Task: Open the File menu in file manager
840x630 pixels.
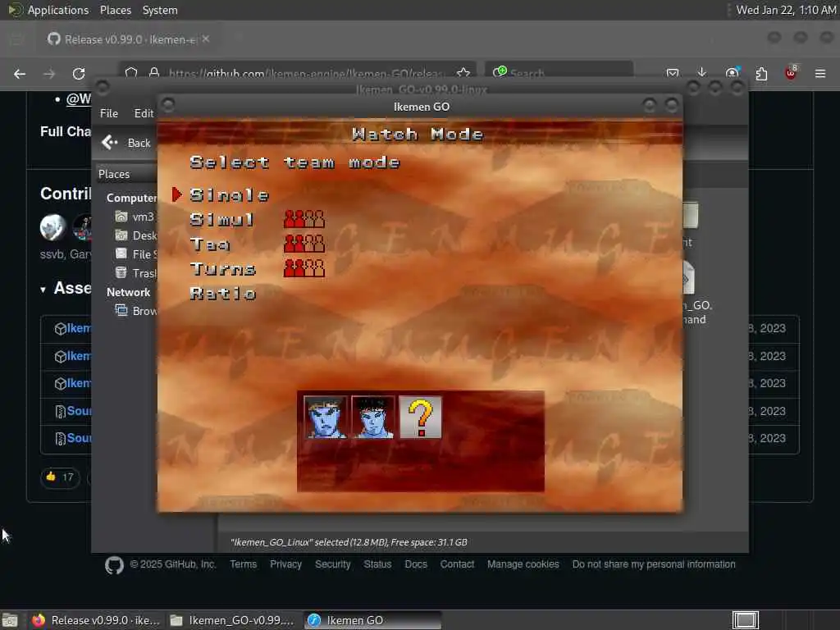Action: point(109,113)
